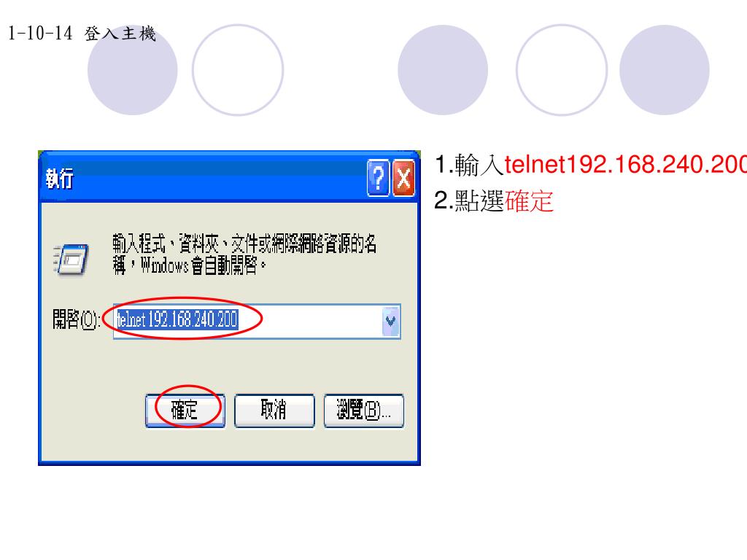Click the 取消 button
The width and height of the screenshot is (747, 560).
(x=274, y=411)
